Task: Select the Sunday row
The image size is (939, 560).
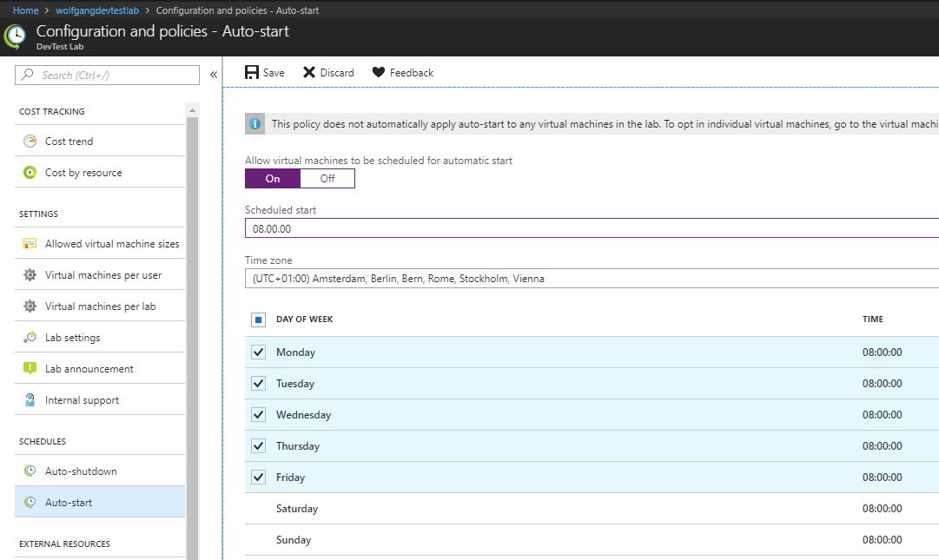Action: 592,540
